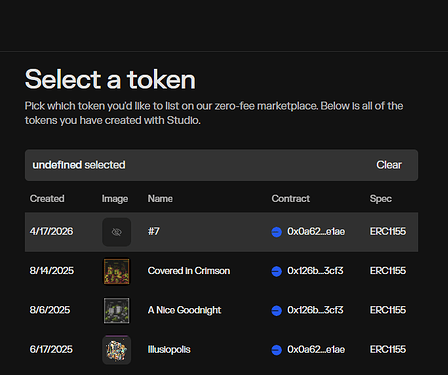Select the Covered in Crimson token name

point(189,271)
